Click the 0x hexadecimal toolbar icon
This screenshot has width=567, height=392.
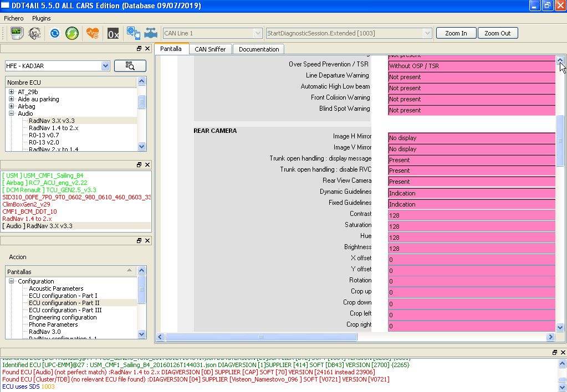(x=113, y=34)
